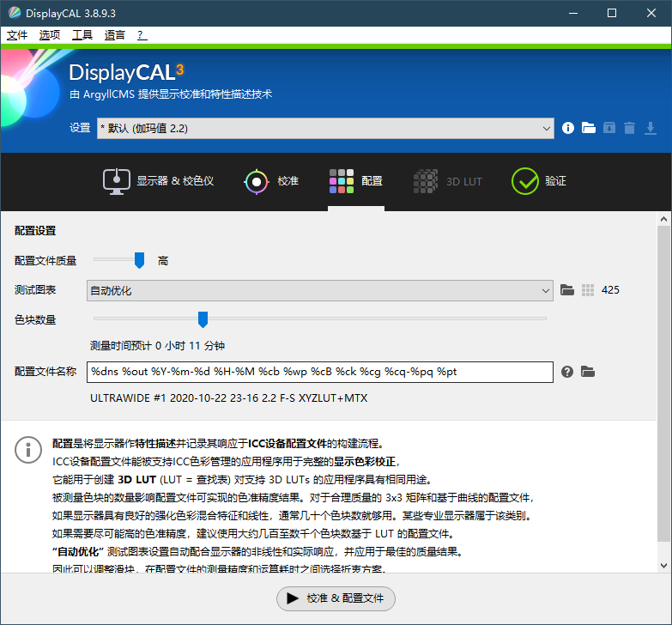Open the 设置 presets dropdown

(x=325, y=128)
